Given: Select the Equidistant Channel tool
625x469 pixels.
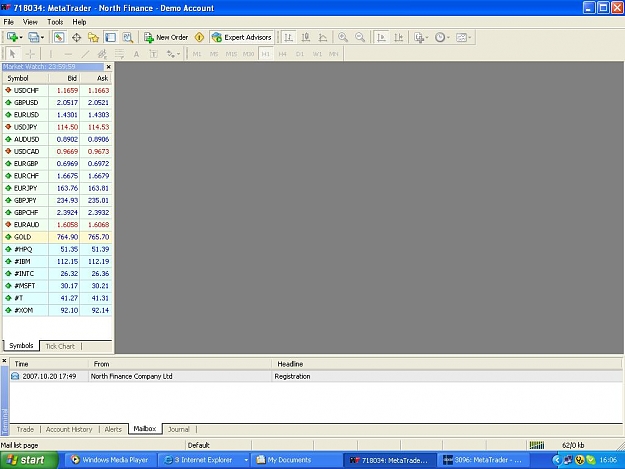Looking at the screenshot, I should click(x=102, y=54).
